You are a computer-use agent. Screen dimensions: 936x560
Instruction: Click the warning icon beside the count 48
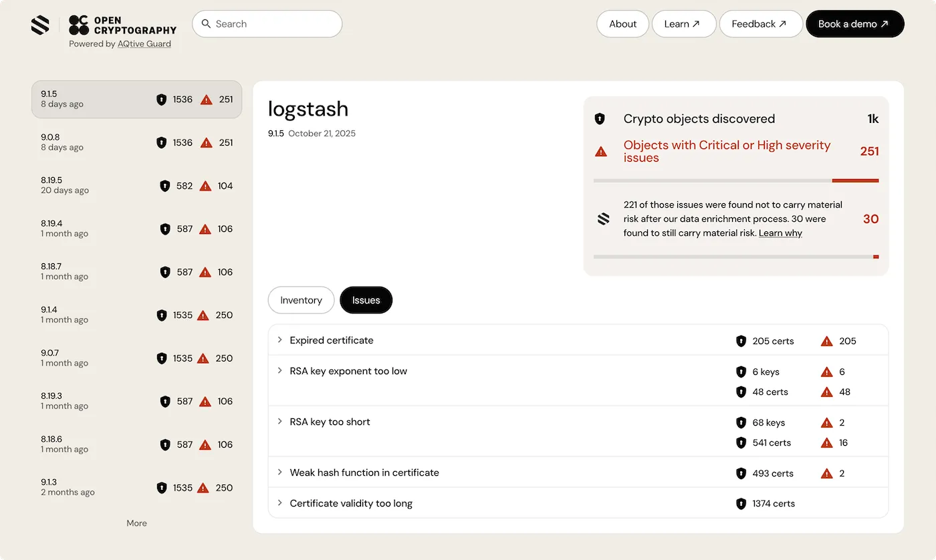(x=827, y=392)
